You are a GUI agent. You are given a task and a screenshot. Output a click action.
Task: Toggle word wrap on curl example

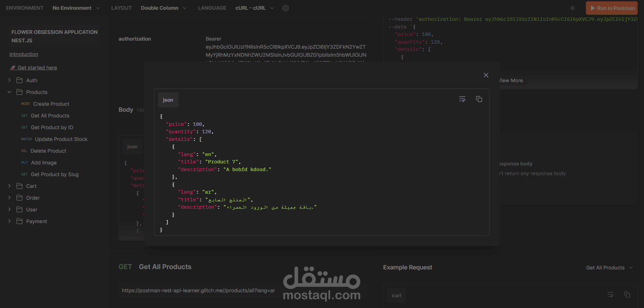[x=610, y=295]
